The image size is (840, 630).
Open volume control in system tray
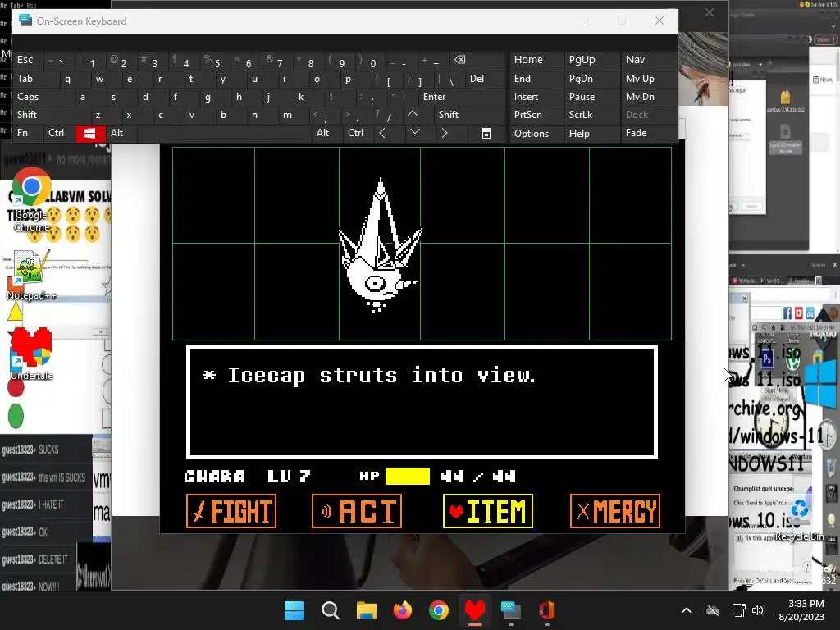pyautogui.click(x=757, y=610)
